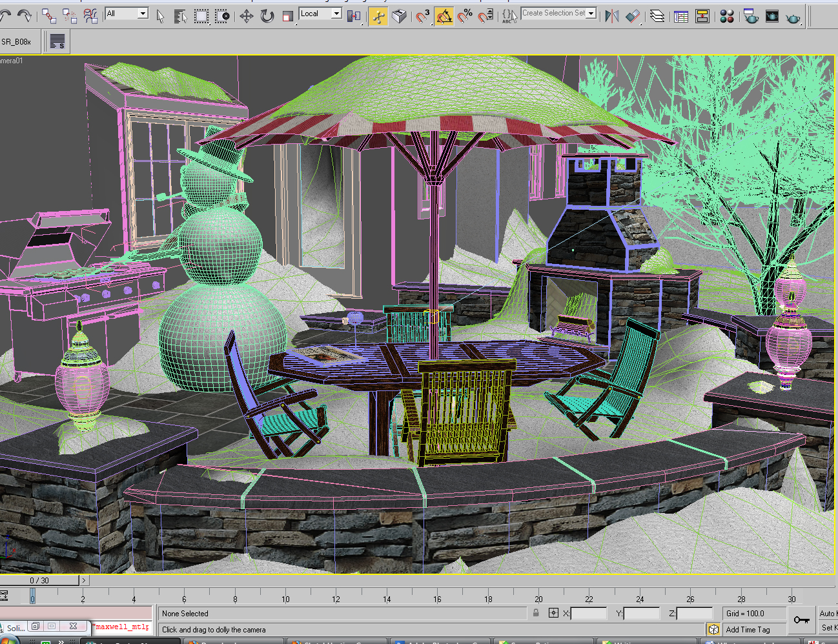
Task: Toggle the Spinner Snap magnet
Action: tap(486, 15)
